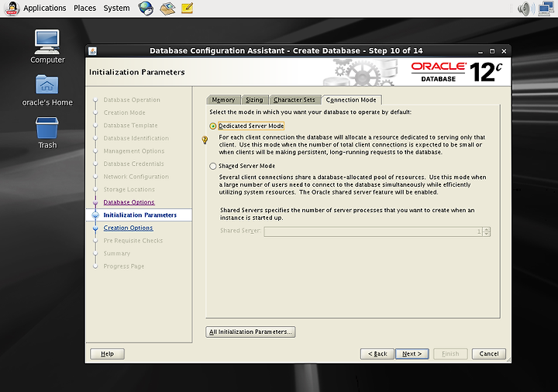Click the Java window menu icon
Screen dimensions: 558x392
[x=92, y=51]
